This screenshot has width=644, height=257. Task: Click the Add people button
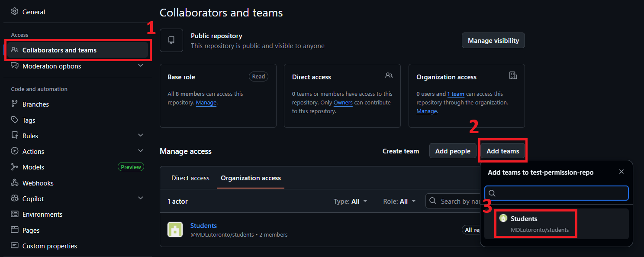click(453, 151)
